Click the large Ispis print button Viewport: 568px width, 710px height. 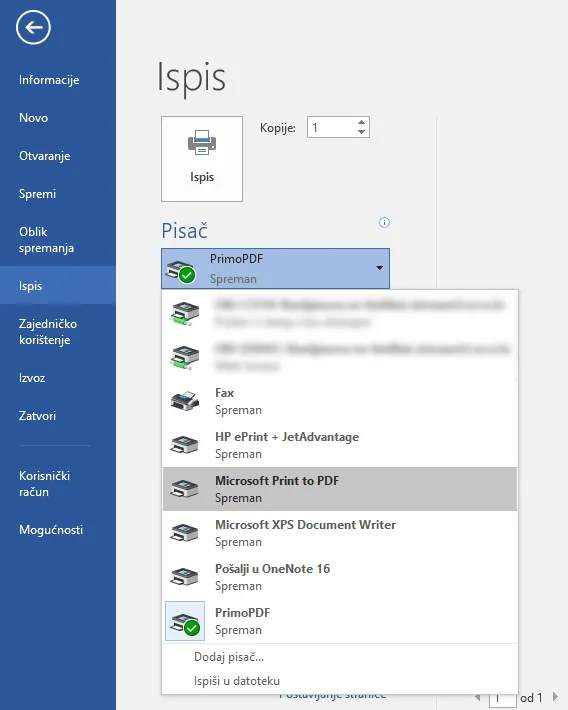point(202,159)
